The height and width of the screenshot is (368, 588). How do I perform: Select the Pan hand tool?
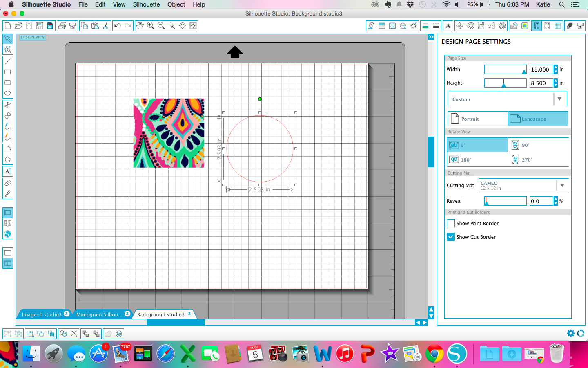pyautogui.click(x=140, y=26)
